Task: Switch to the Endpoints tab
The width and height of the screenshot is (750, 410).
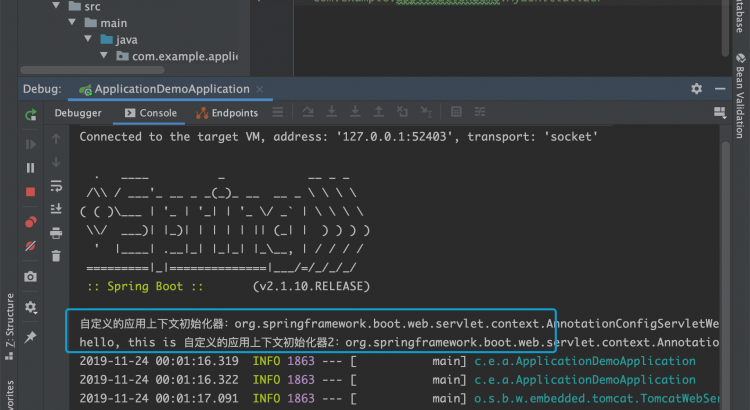Action: click(x=227, y=113)
